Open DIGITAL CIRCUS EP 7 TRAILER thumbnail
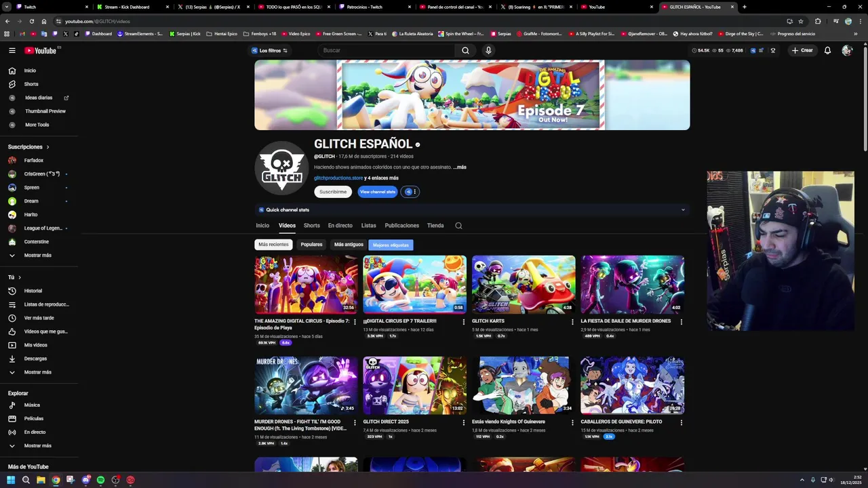This screenshot has height=488, width=868. 414,285
